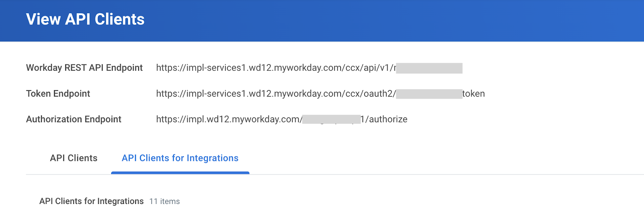Click the API Clients for Integrations grid heading
Viewport: 644px width, 210px height.
[x=91, y=201]
